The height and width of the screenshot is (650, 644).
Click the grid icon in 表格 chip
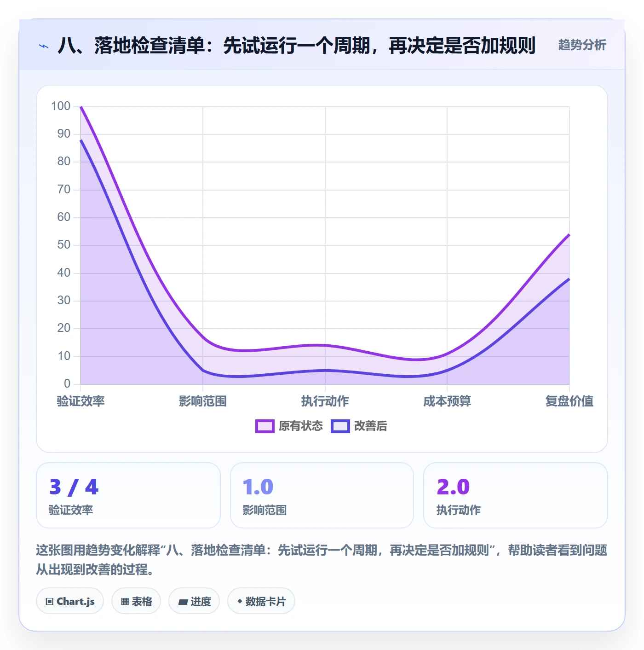(125, 601)
